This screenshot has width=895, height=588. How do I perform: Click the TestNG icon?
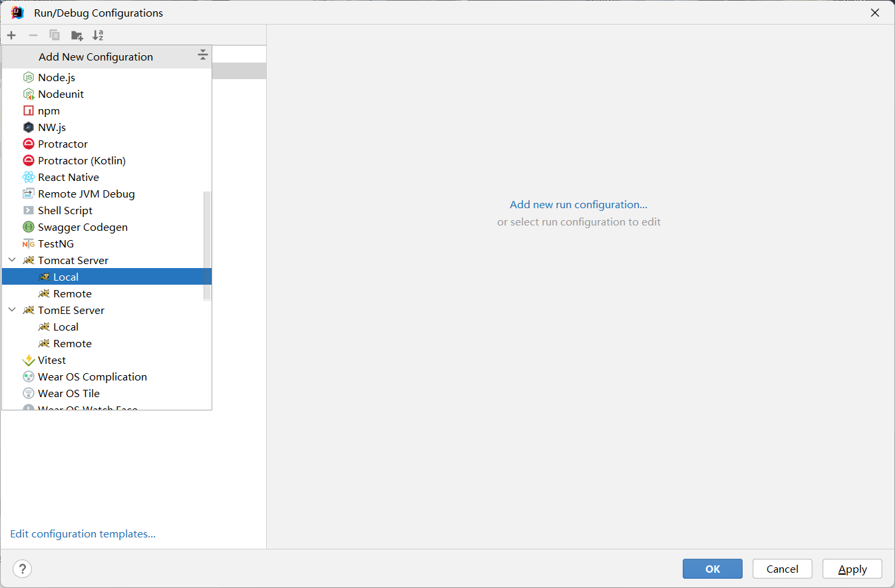pyautogui.click(x=29, y=243)
